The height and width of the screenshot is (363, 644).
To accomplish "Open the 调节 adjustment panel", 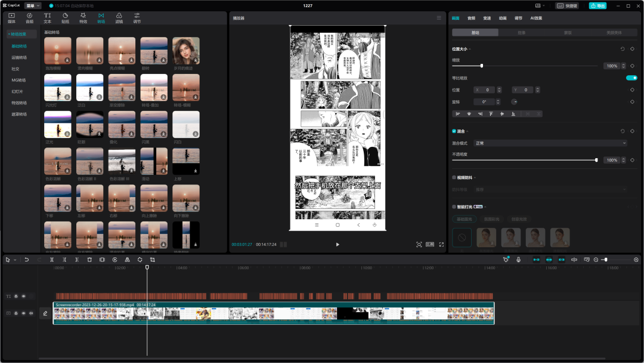I will pos(137,18).
